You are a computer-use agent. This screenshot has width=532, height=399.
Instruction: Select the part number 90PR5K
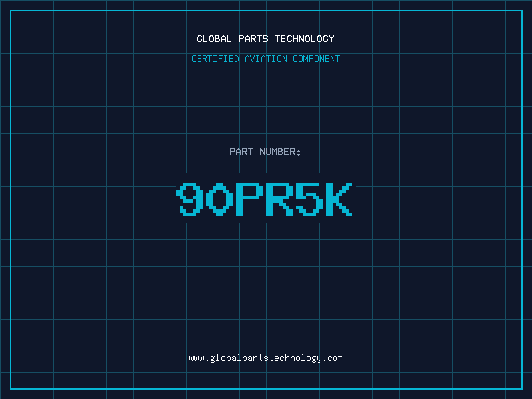click(265, 199)
